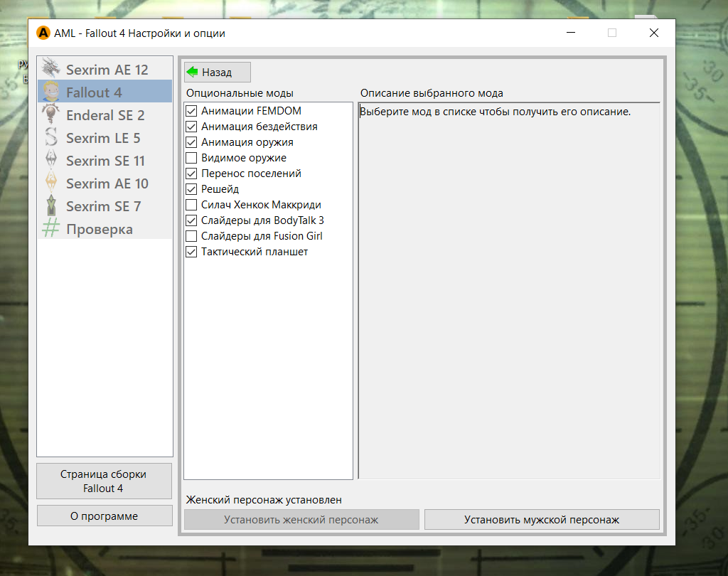Open Страница сборки Fallout 4
This screenshot has width=728, height=576.
104,481
